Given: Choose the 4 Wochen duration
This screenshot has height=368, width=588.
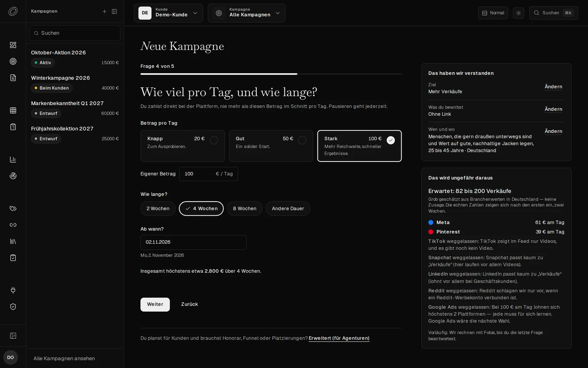Looking at the screenshot, I should [x=201, y=209].
